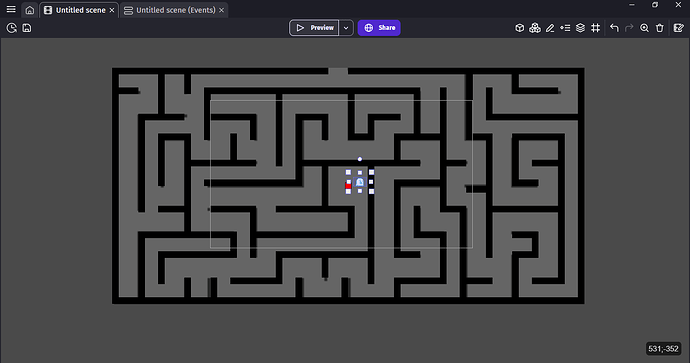The height and width of the screenshot is (363, 690).
Task: Launch the game Preview
Action: [314, 28]
